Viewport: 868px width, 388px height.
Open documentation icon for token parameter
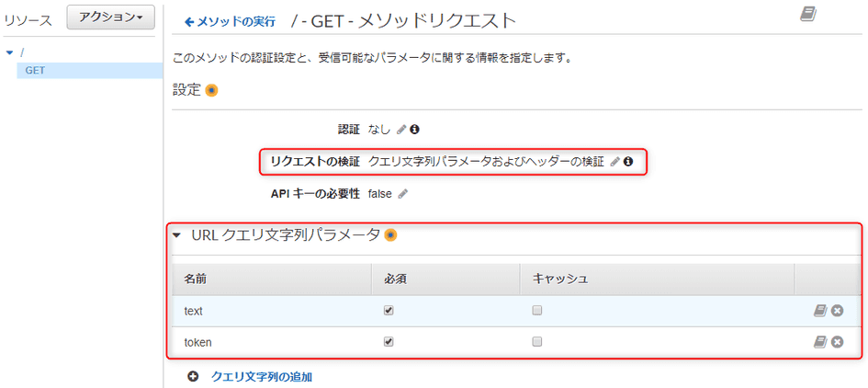pyautogui.click(x=820, y=343)
